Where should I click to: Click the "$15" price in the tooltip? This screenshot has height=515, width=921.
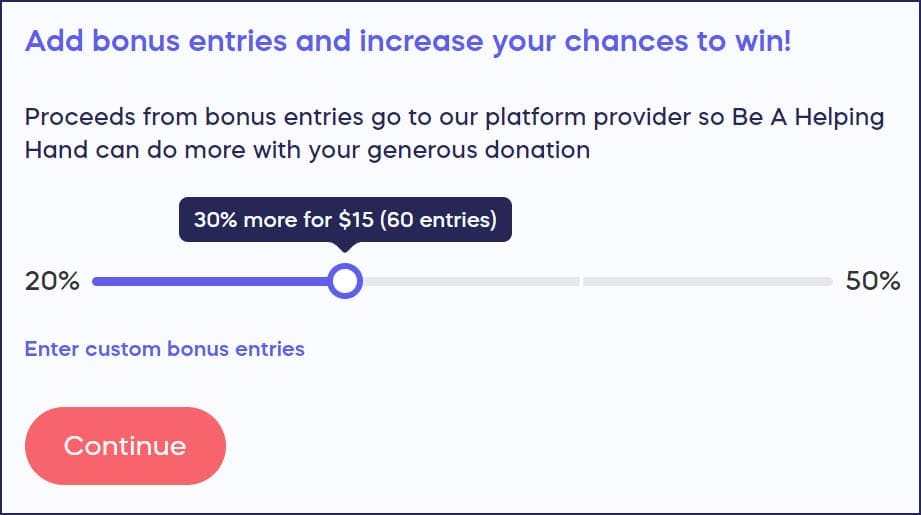356,220
